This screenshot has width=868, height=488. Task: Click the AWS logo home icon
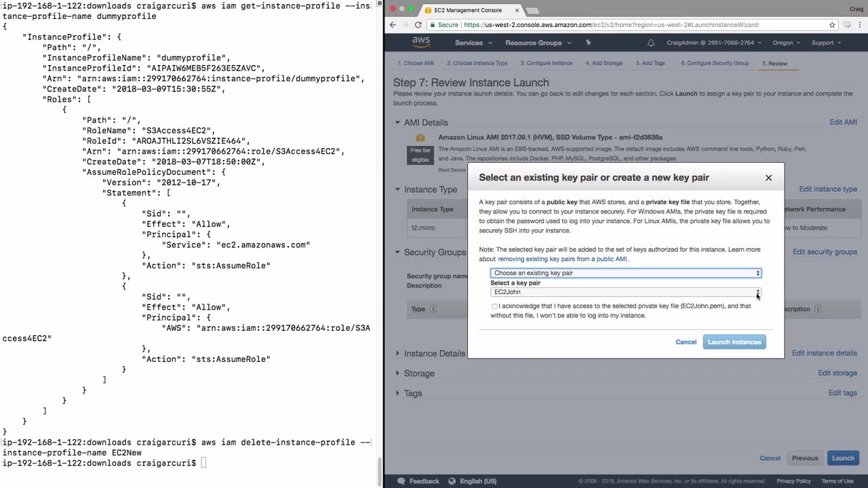[421, 42]
